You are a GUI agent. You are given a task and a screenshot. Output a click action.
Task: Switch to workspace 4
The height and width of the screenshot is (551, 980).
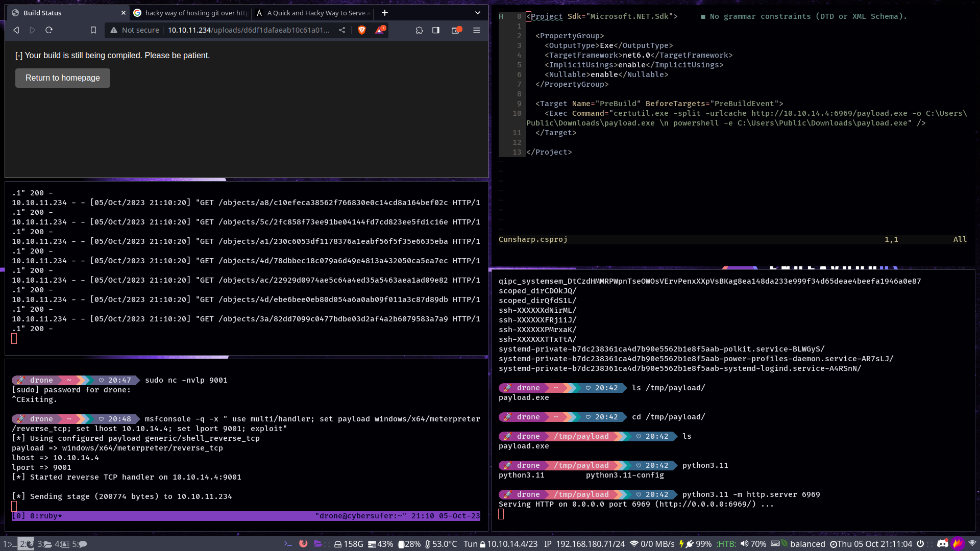[62, 544]
